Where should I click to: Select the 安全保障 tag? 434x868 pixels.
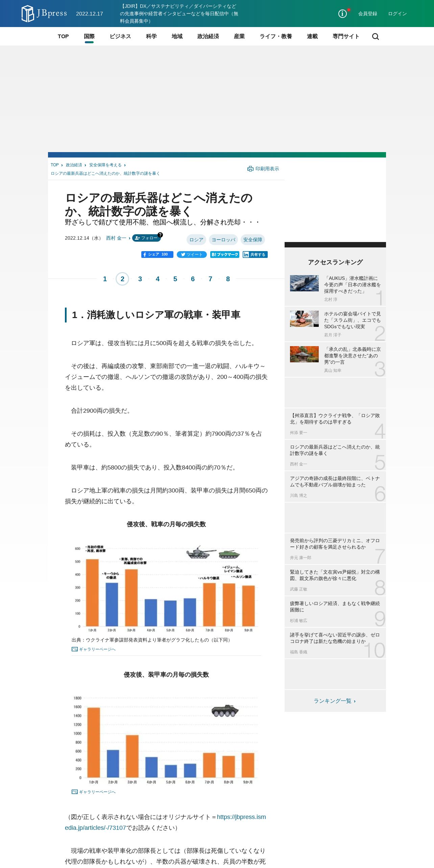tap(253, 240)
